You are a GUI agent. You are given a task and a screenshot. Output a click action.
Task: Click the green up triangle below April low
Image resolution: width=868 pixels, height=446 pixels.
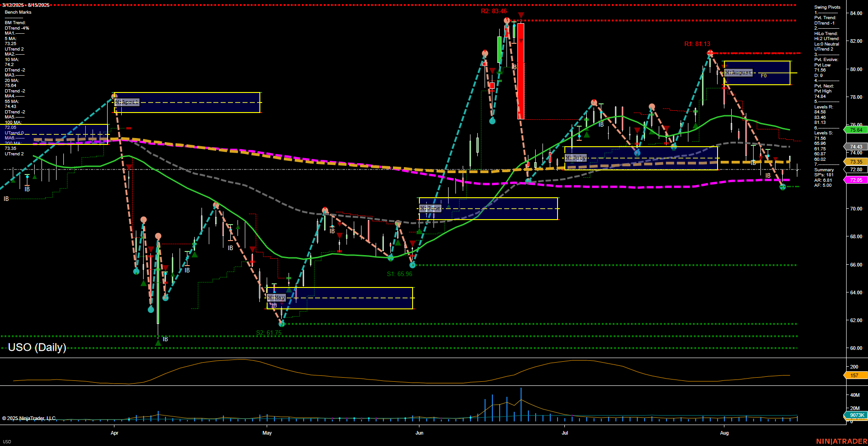click(158, 343)
